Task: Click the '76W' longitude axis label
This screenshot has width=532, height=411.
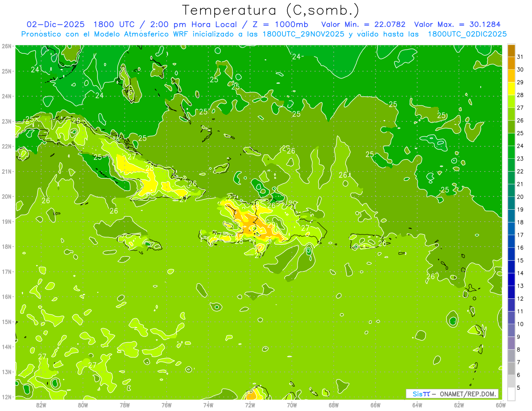Action: 166,405
